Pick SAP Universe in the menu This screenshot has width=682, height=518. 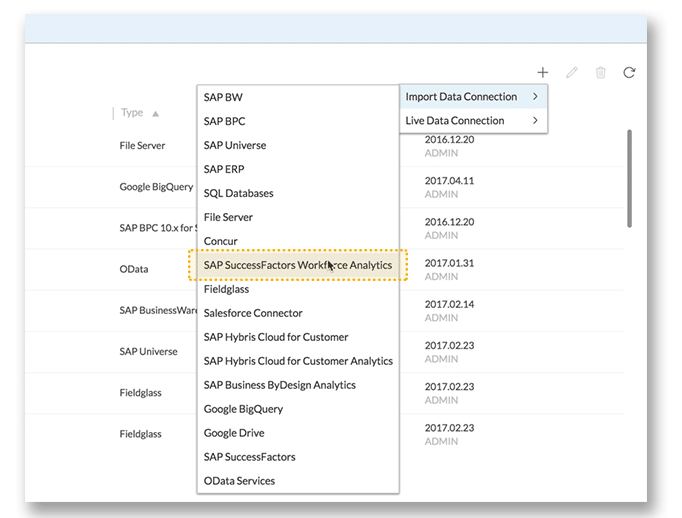pyautogui.click(x=235, y=145)
